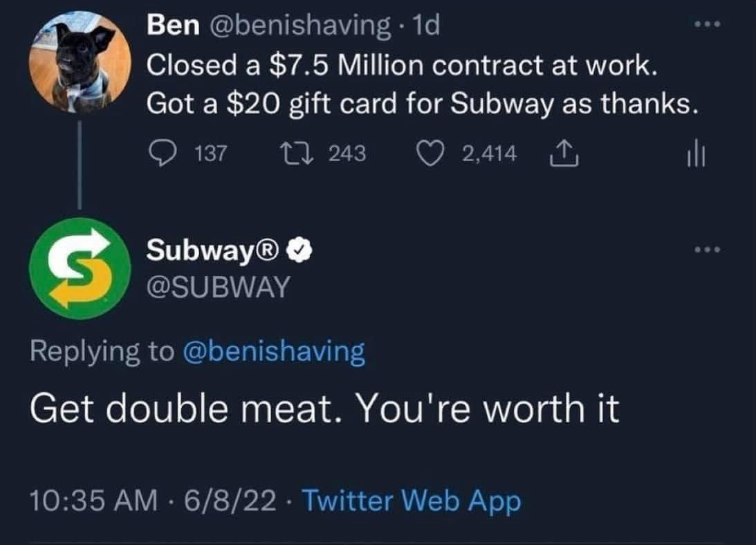This screenshot has height=545, width=756.
Task: Retweet Ben's tweet via arrows icon
Action: click(297, 154)
